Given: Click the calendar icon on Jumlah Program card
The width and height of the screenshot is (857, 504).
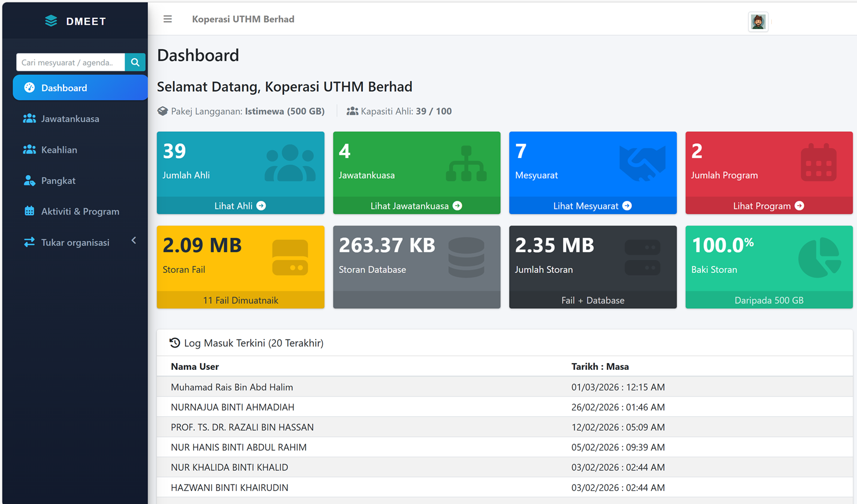Looking at the screenshot, I should pos(819,163).
